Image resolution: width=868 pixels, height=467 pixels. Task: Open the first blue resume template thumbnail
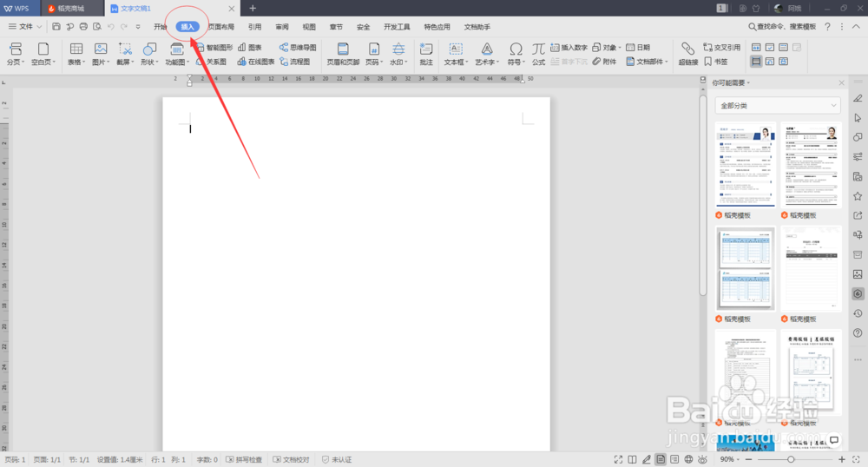tap(745, 165)
